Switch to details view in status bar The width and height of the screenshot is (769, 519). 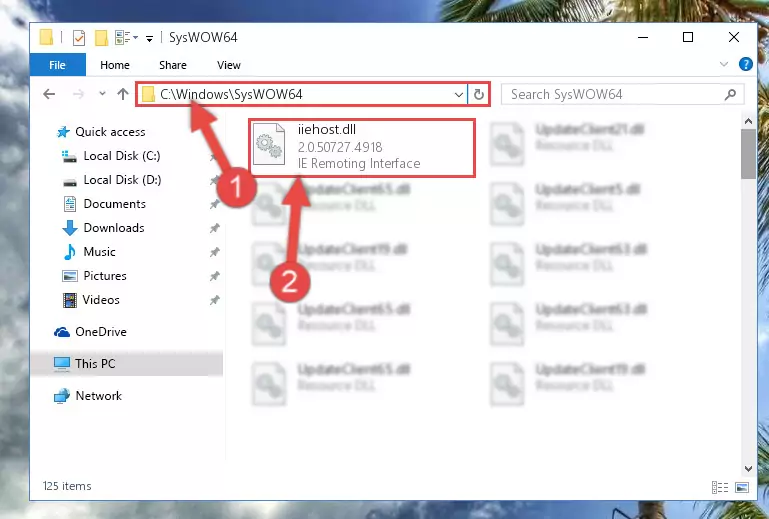(719, 487)
